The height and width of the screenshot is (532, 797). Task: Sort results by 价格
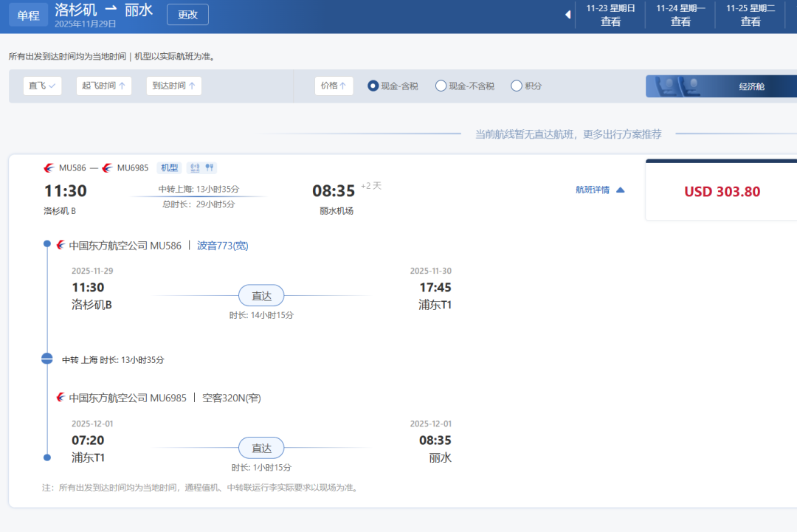click(x=334, y=86)
